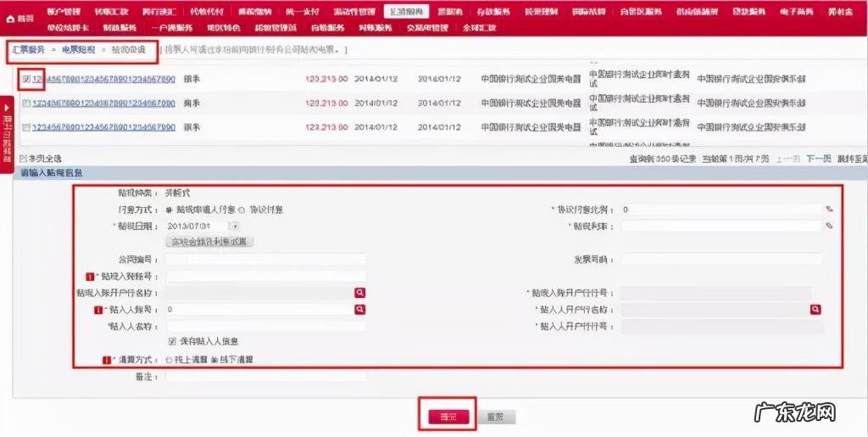Expand the red collapsed side panel tab
Viewport: 868px width, 437px height.
coord(7,134)
